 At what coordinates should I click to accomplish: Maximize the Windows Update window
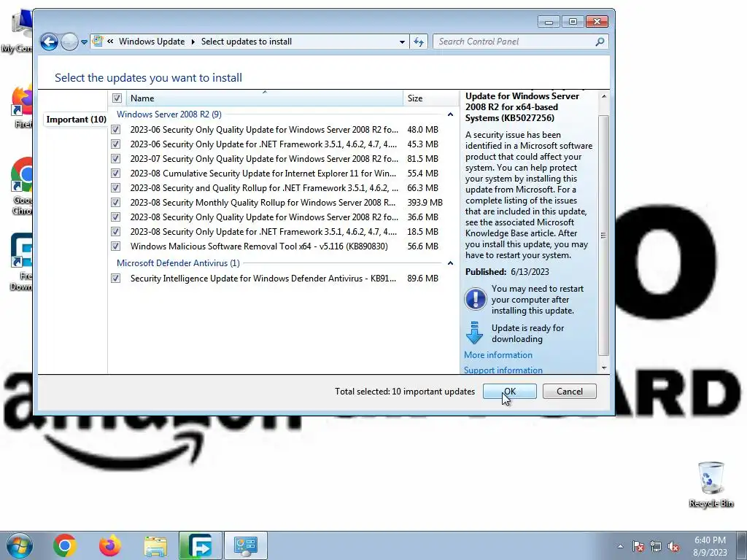(573, 21)
